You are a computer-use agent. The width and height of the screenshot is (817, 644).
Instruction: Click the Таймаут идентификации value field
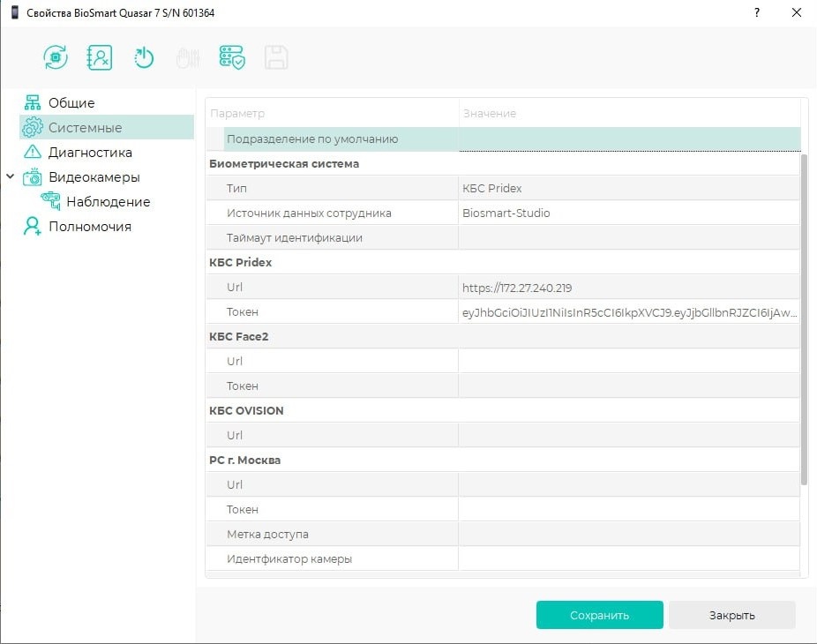(x=629, y=237)
